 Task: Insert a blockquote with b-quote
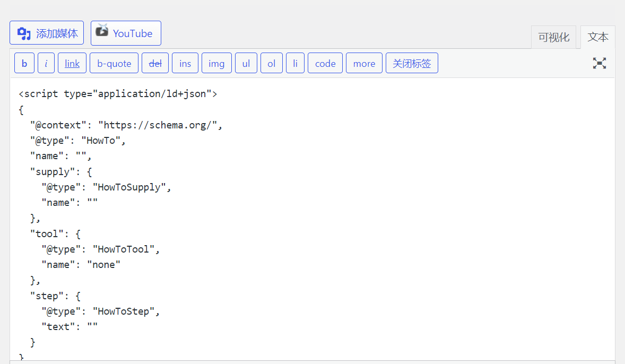tap(114, 63)
